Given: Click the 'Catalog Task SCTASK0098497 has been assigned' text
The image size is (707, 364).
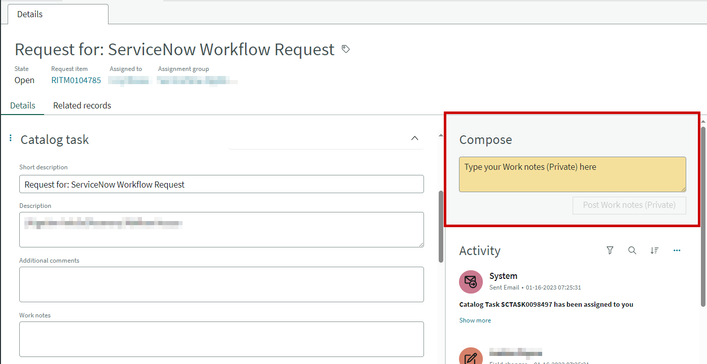Looking at the screenshot, I should click(546, 304).
